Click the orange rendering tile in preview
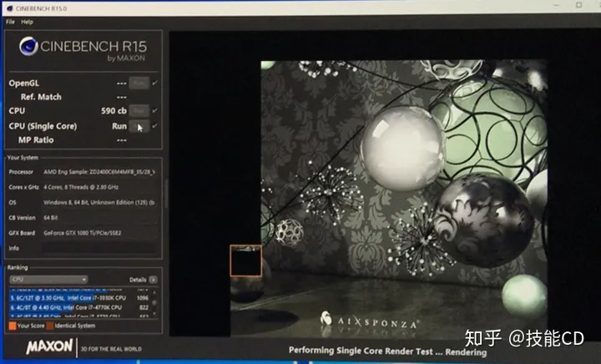Image resolution: width=601 pixels, height=364 pixels. point(245,260)
